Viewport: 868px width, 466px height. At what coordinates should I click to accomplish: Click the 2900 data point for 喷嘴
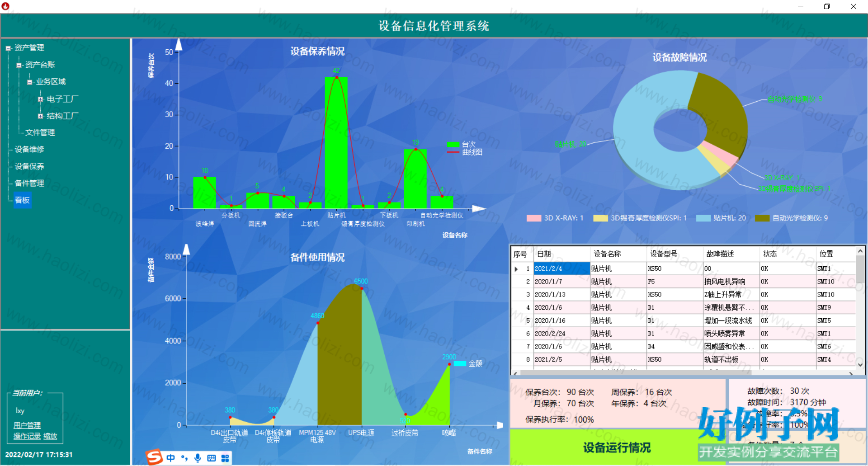(x=449, y=364)
